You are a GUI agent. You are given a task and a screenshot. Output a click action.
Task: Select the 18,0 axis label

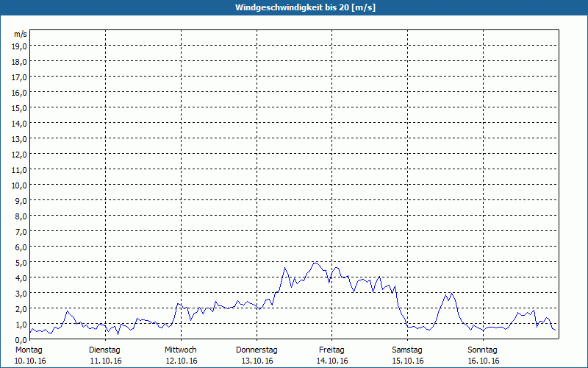pos(19,62)
